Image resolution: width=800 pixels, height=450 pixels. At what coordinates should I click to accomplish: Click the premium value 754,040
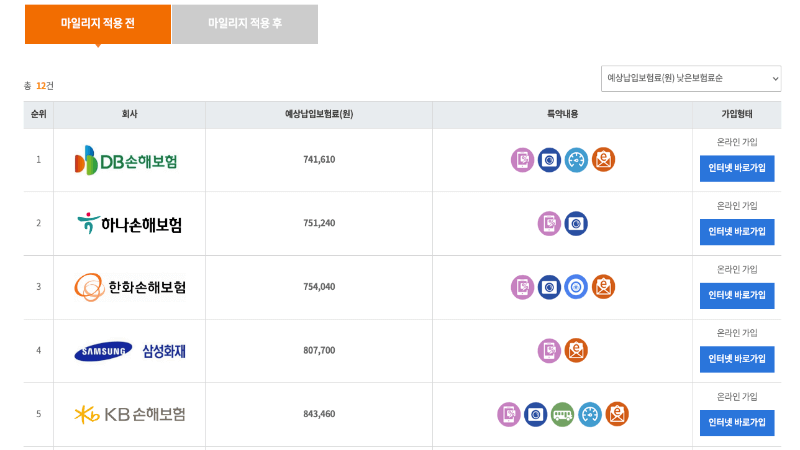coord(319,287)
